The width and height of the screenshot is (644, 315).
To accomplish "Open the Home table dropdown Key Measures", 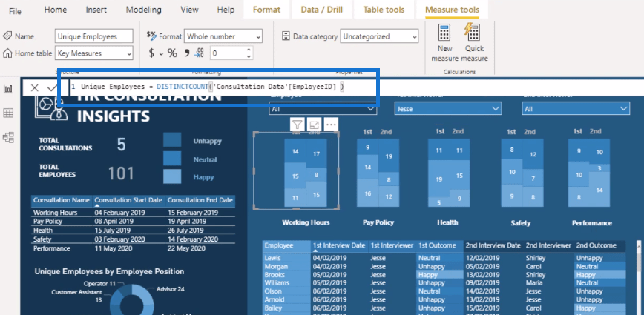I will [94, 53].
